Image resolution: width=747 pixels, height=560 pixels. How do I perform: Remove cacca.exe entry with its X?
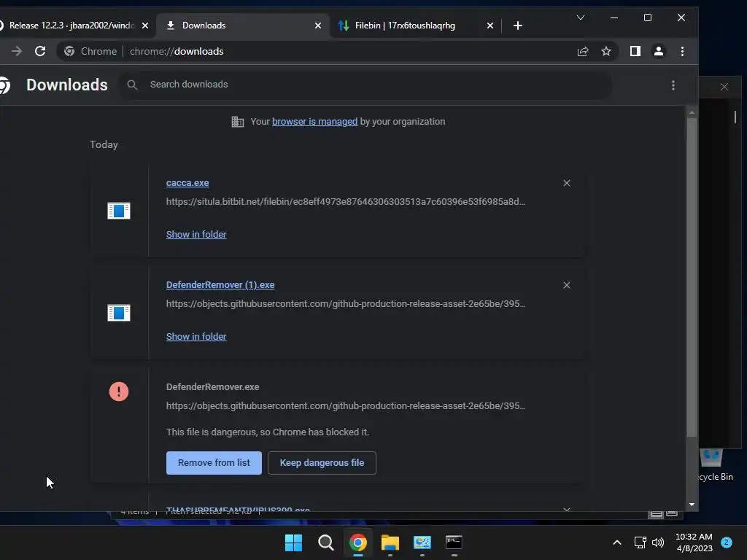click(x=566, y=183)
